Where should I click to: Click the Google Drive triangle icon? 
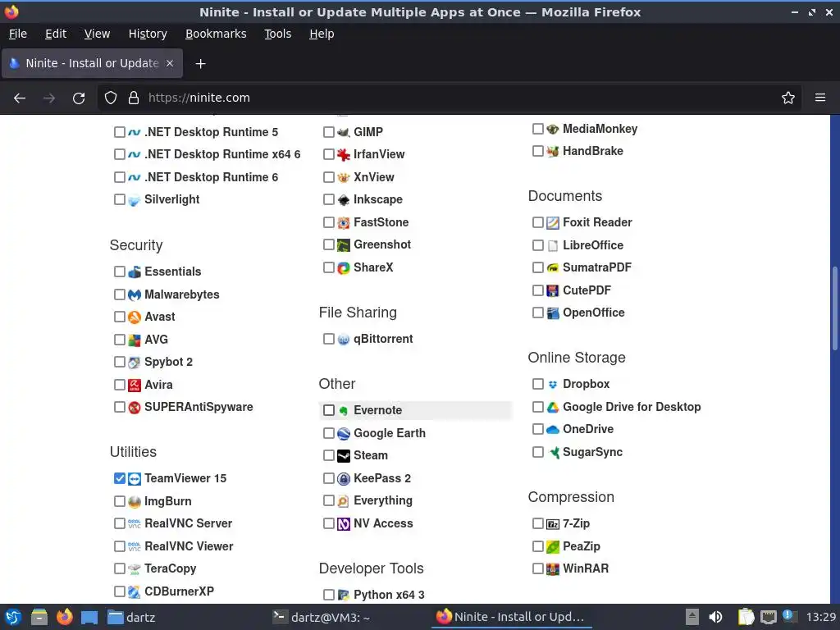pyautogui.click(x=553, y=407)
